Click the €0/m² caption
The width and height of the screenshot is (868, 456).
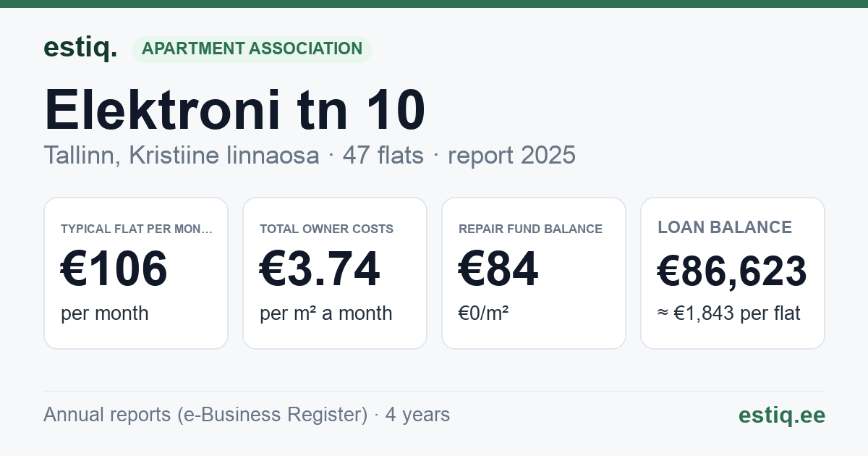484,313
